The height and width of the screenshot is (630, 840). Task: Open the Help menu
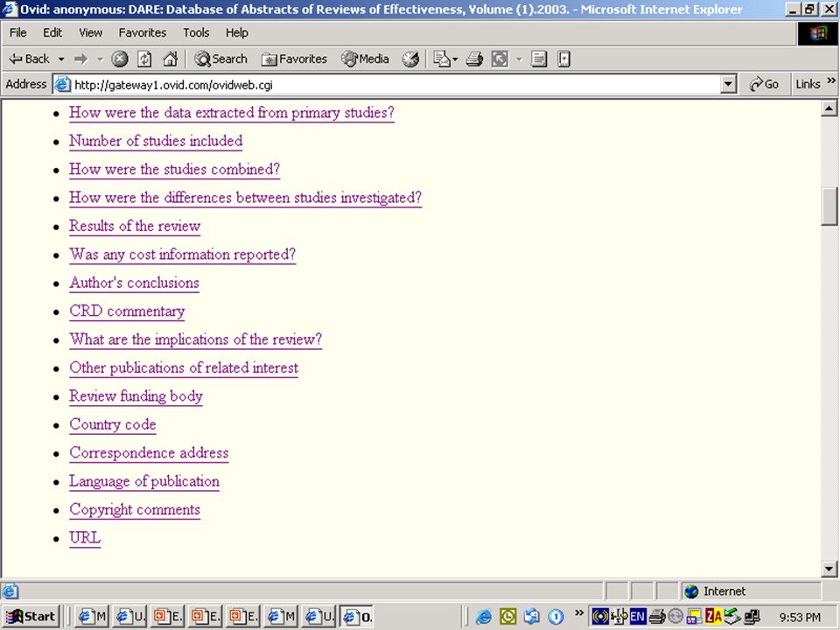tap(237, 32)
